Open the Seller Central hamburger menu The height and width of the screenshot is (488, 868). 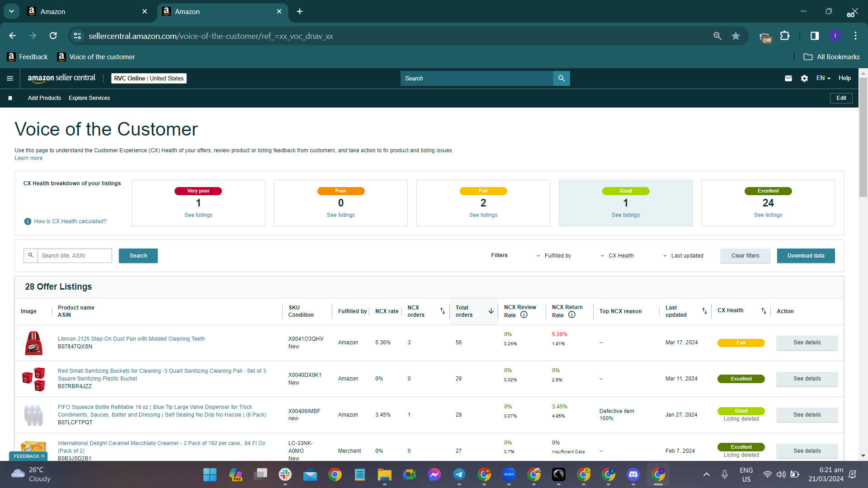coord(10,79)
